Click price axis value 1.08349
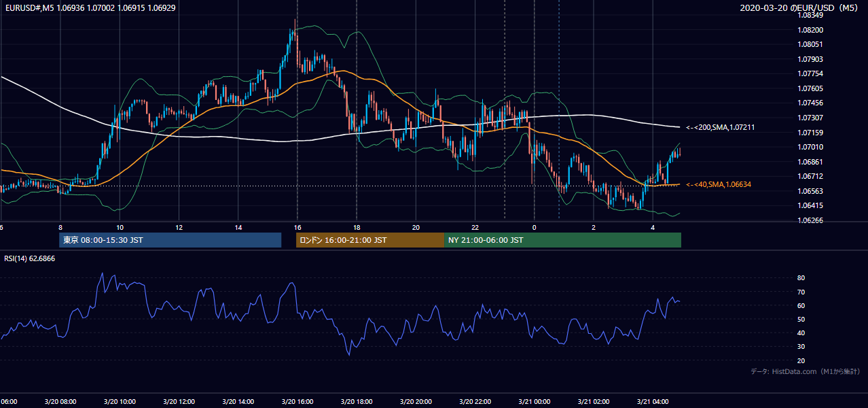The height and width of the screenshot is (408, 868). (812, 15)
